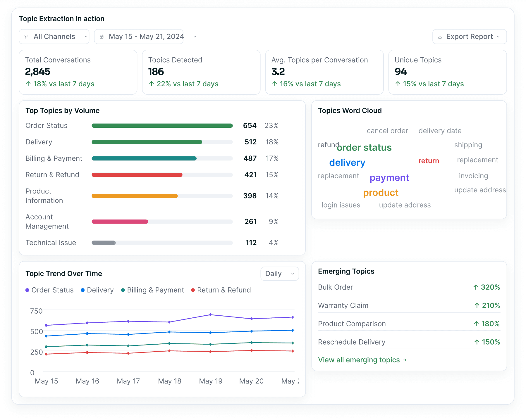
Task: Click the chevron on Export Report button
Action: click(x=498, y=37)
